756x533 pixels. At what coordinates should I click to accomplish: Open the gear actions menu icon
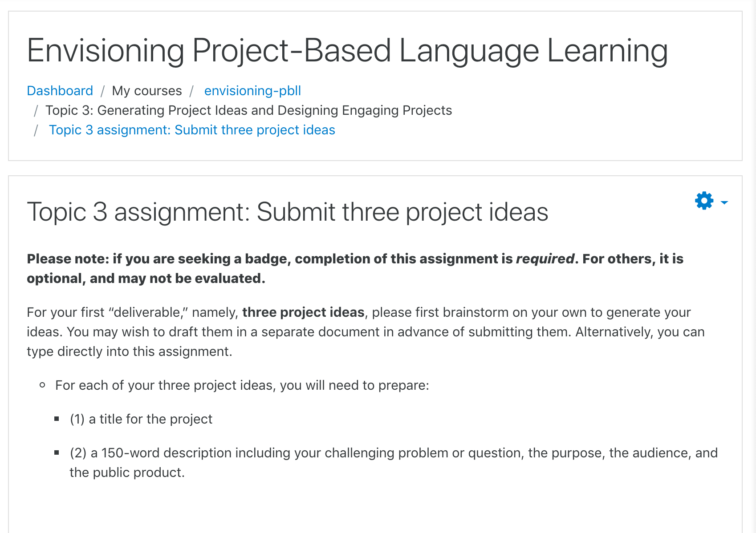pyautogui.click(x=704, y=201)
